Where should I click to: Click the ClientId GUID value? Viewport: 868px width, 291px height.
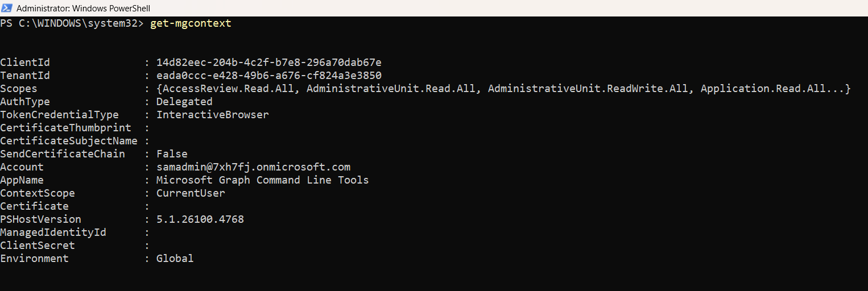click(269, 63)
